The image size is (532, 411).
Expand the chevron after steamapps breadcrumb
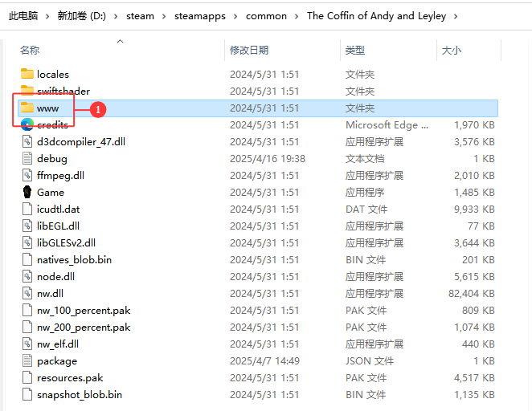[x=235, y=16]
